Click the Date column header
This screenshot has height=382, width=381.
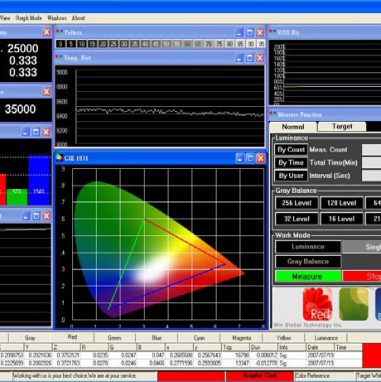(320, 347)
